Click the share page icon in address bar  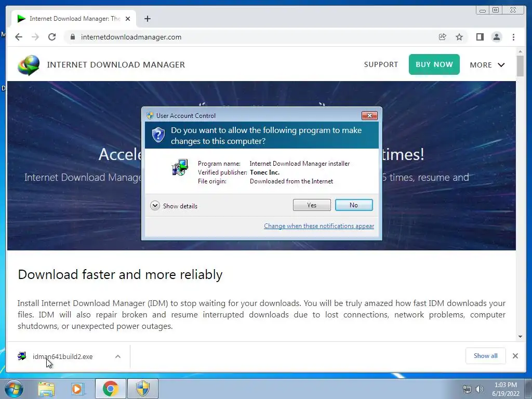coord(442,37)
